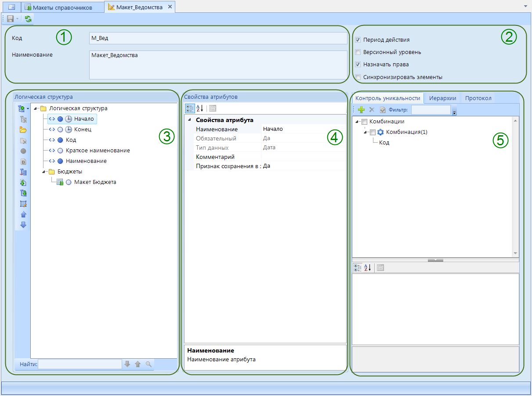The width and height of the screenshot is (532, 396).
Task: Open the Протокол tab
Action: point(478,98)
